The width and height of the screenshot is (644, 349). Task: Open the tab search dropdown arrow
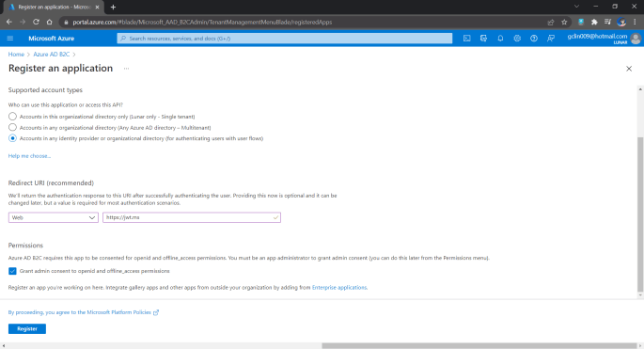pos(576,7)
